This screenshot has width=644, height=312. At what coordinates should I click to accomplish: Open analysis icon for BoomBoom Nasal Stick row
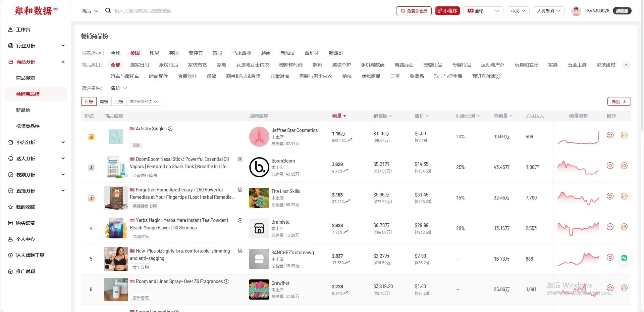pyautogui.click(x=624, y=166)
